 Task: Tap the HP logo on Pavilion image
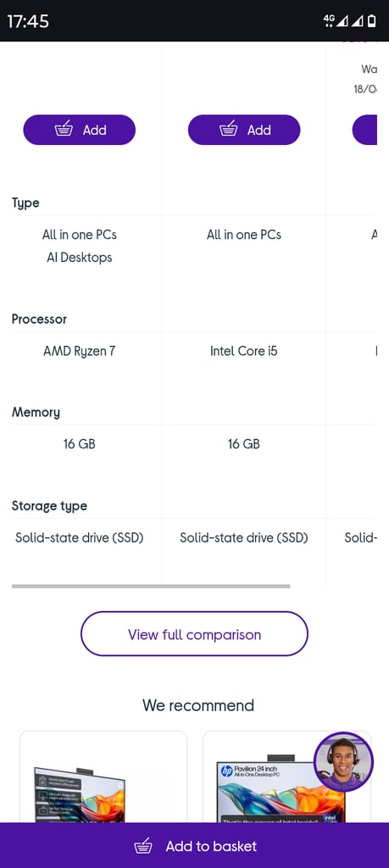(227, 771)
